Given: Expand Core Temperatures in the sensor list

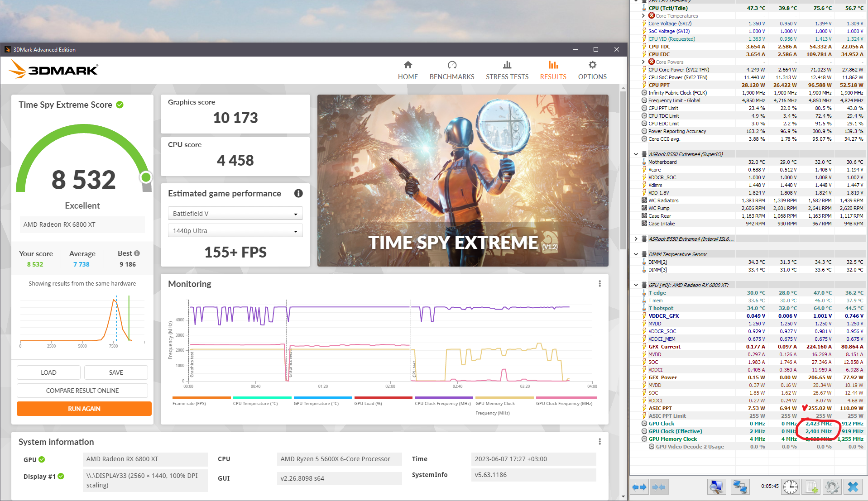Looking at the screenshot, I should (643, 16).
